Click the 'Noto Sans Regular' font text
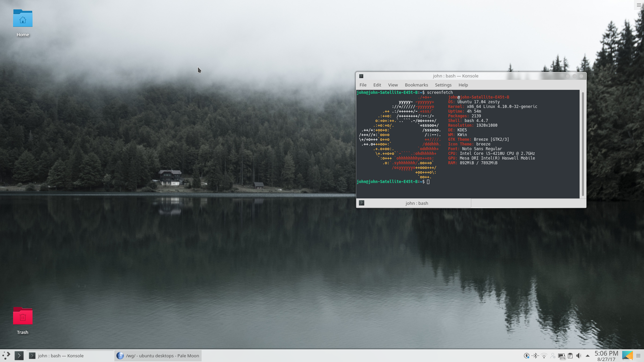This screenshot has height=362, width=644. pos(482,149)
